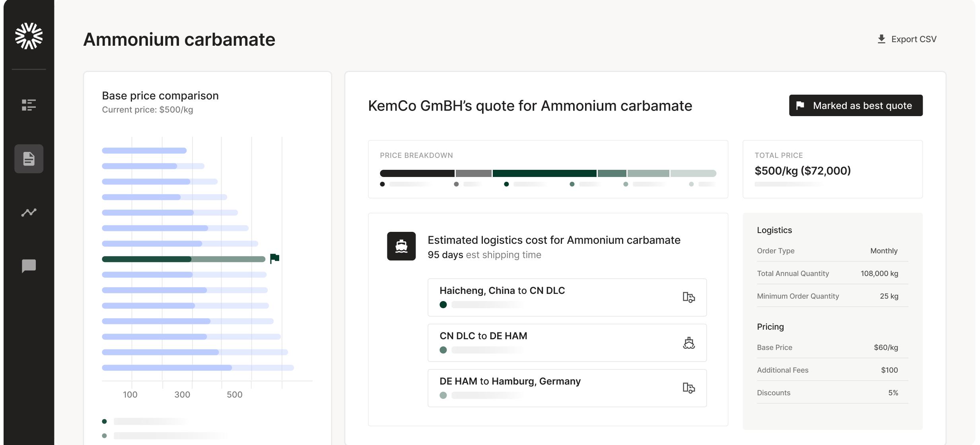Open the trend analytics sidebar icon
This screenshot has width=980, height=445.
tap(29, 212)
